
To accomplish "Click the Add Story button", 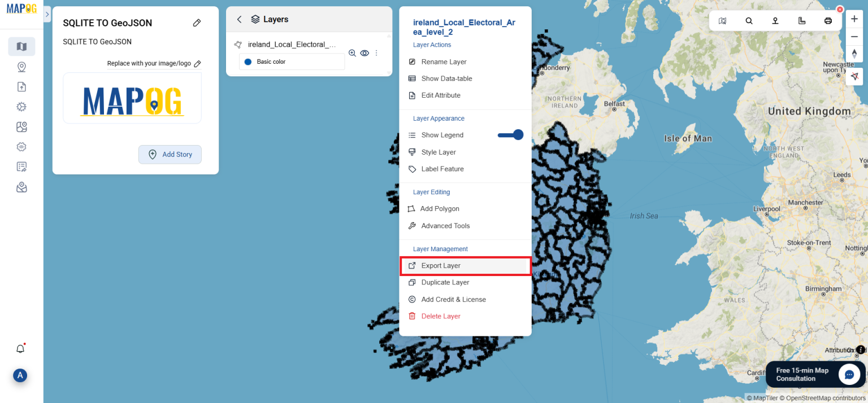I will 170,154.
